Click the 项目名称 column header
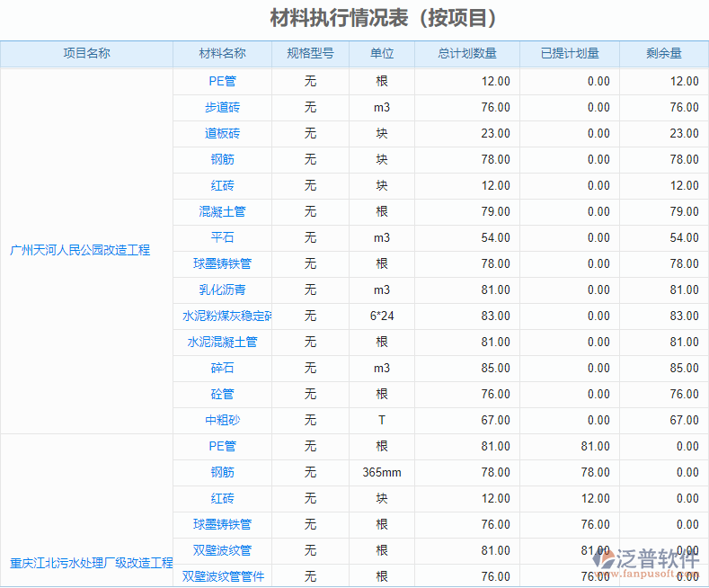Image resolution: width=709 pixels, height=588 pixels. pos(86,53)
